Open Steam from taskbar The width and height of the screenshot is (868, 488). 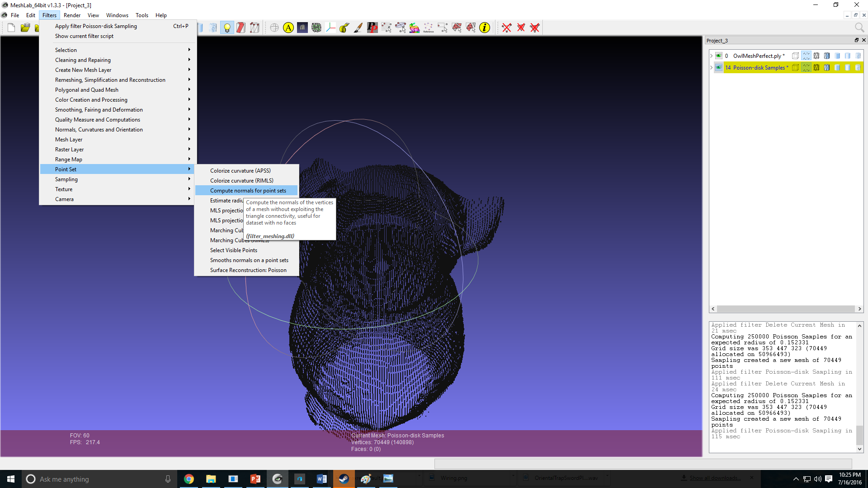pyautogui.click(x=344, y=479)
